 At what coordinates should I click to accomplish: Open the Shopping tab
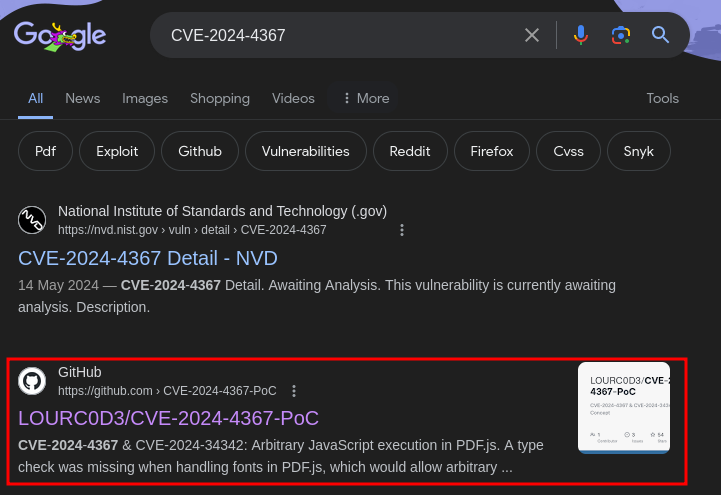tap(220, 98)
